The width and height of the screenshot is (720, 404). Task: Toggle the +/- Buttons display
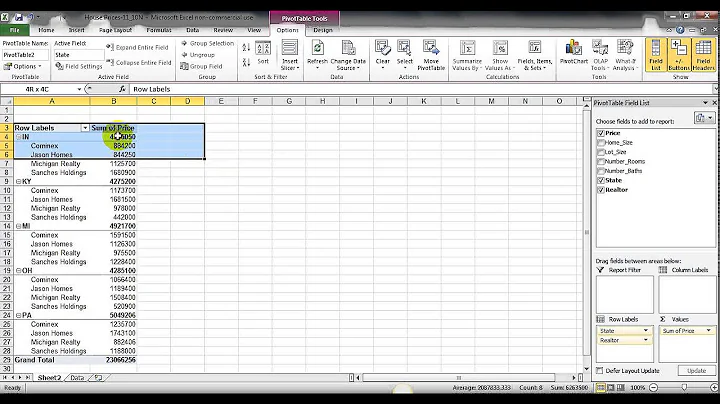pos(679,55)
